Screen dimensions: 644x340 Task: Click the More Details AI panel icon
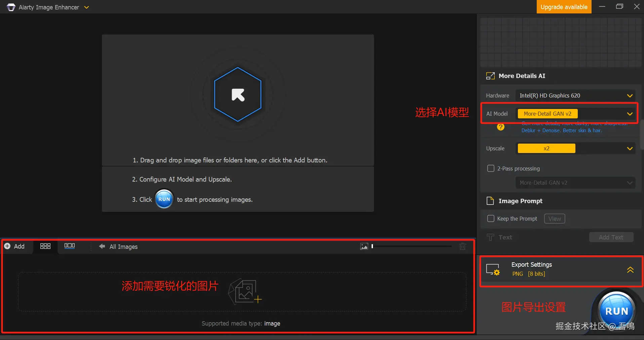[490, 76]
